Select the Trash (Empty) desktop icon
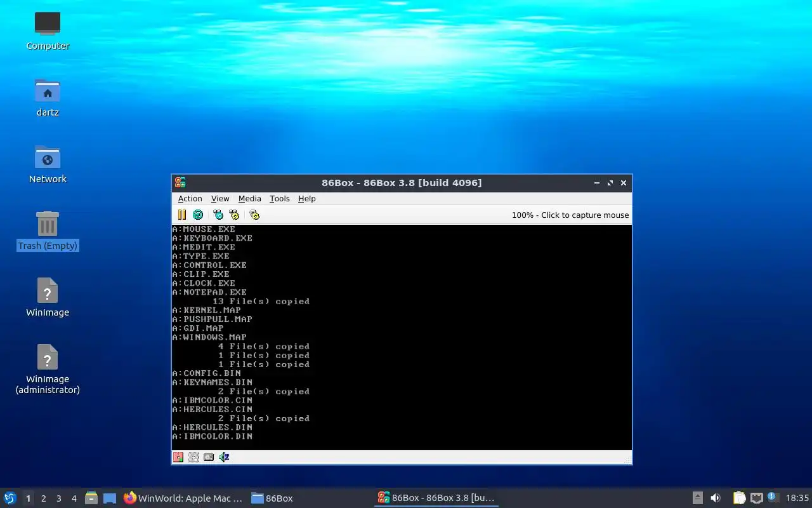This screenshot has width=812, height=508. click(48, 231)
